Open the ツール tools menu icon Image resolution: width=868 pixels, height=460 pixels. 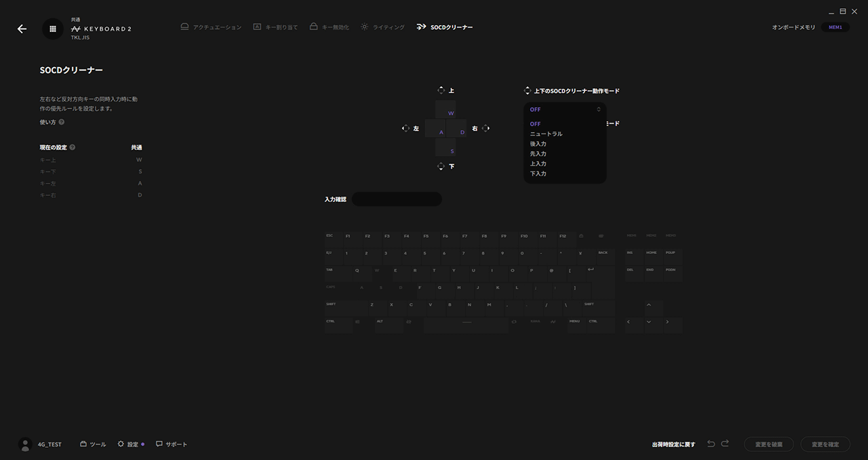click(82, 444)
